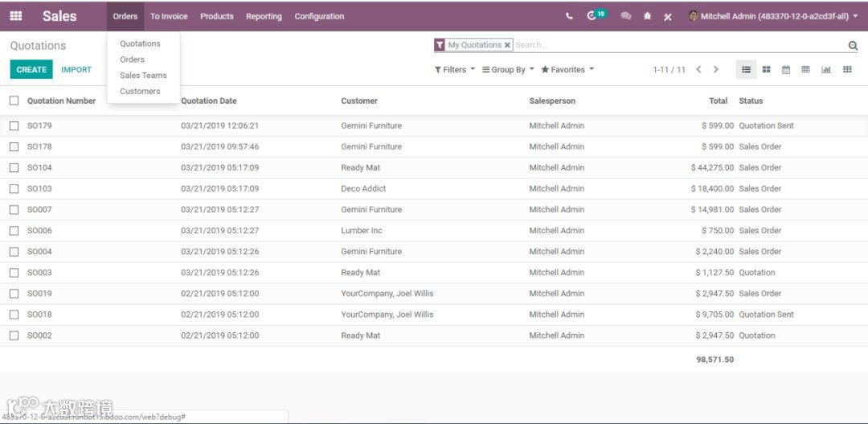Toggle the select-all checkbox in header
Viewport: 868px width, 424px height.
(x=14, y=101)
